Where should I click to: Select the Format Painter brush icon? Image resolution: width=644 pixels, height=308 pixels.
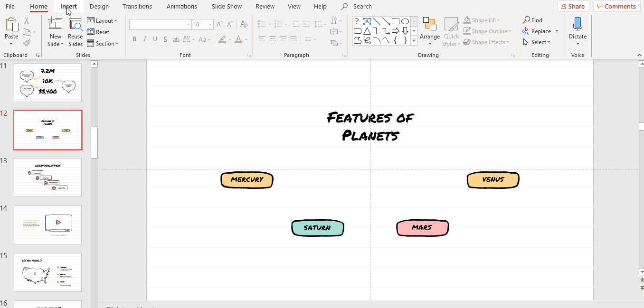(27, 43)
